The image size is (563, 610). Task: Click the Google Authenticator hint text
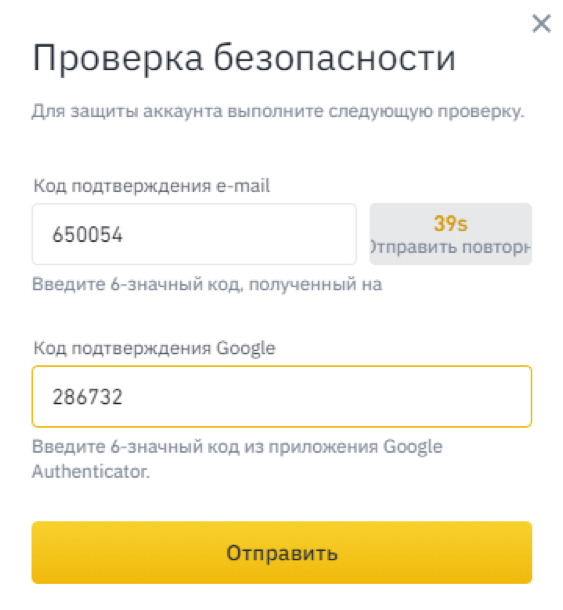click(x=237, y=459)
